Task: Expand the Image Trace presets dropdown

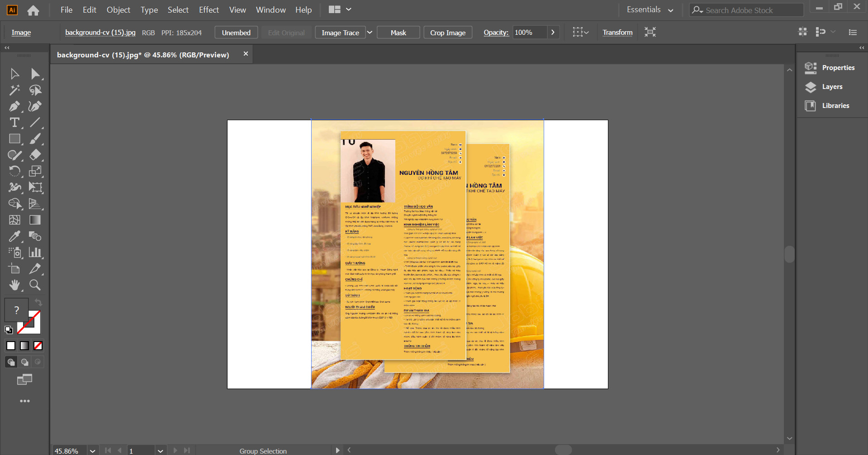Action: click(x=370, y=33)
